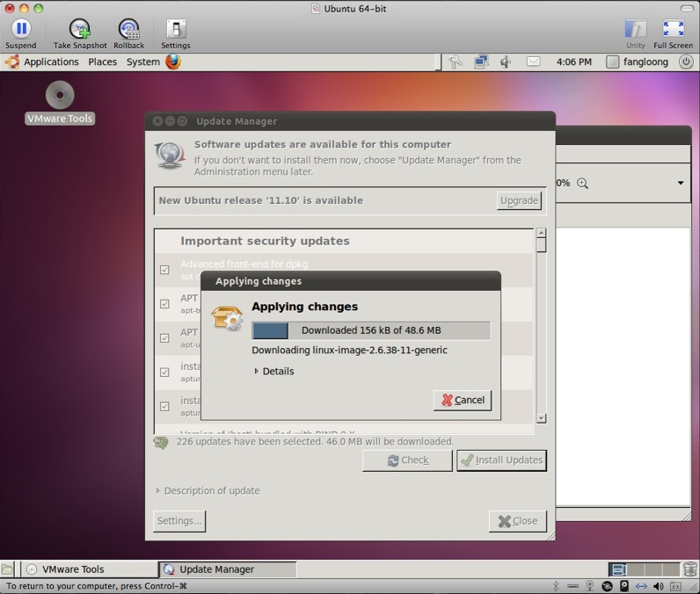Toggle the Advanced front-end for dpkg checkbox

point(164,270)
